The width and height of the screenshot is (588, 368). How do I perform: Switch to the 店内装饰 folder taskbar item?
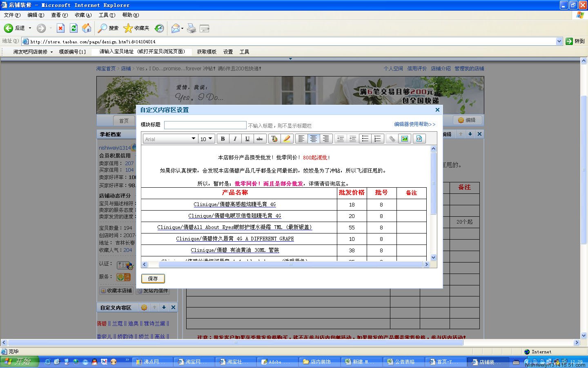click(x=318, y=362)
